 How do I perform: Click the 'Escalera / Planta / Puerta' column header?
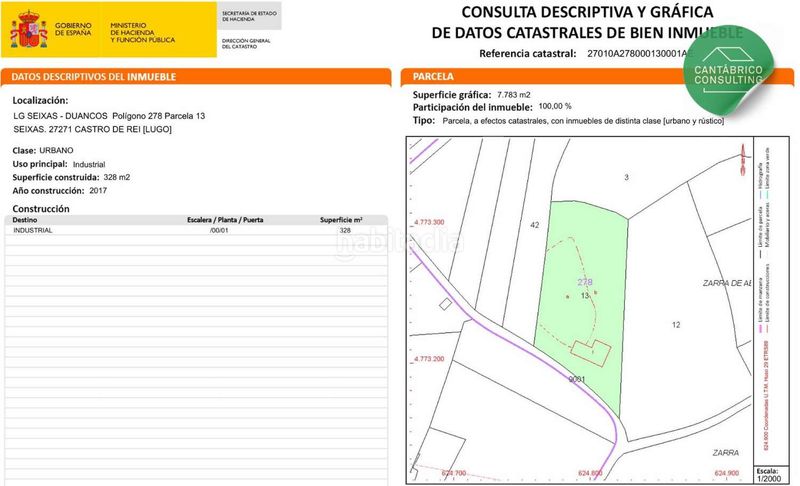point(225,220)
